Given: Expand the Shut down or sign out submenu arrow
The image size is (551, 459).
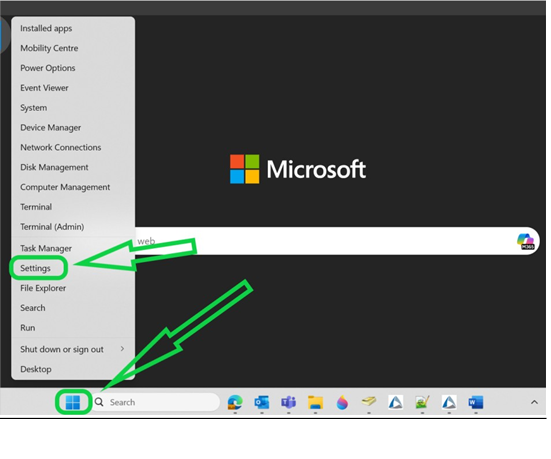Looking at the screenshot, I should pyautogui.click(x=122, y=349).
